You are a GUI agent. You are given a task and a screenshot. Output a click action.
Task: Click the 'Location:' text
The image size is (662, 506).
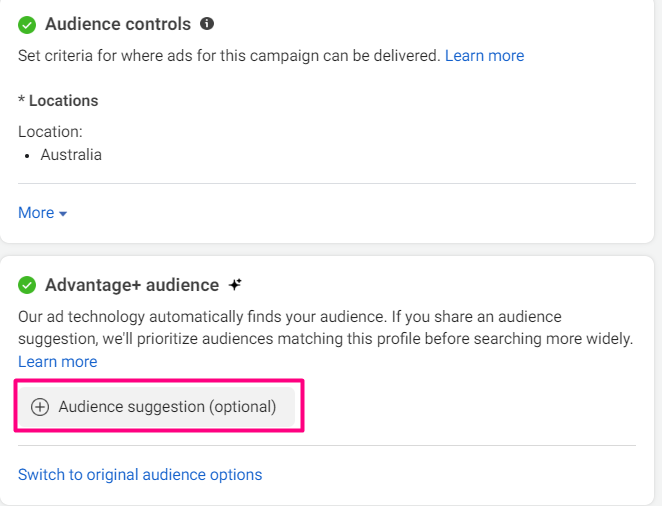(x=50, y=132)
